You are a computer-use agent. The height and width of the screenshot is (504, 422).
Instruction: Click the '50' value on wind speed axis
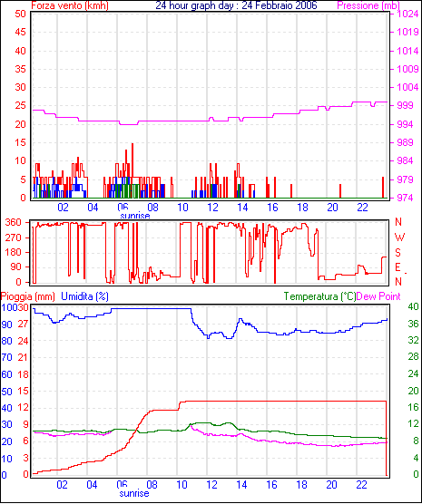click(x=20, y=14)
